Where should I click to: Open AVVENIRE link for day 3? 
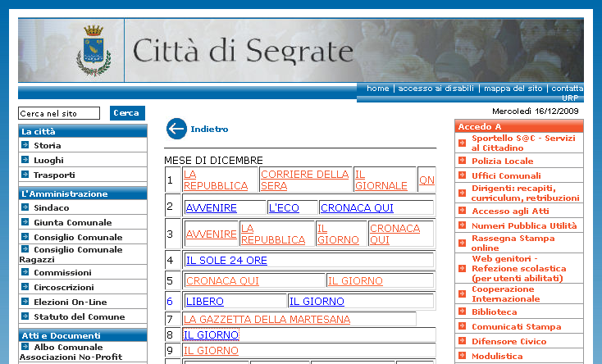211,234
